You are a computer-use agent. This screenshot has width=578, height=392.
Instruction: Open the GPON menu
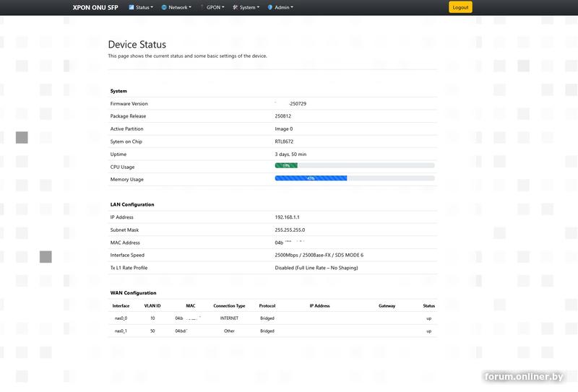[x=214, y=7]
